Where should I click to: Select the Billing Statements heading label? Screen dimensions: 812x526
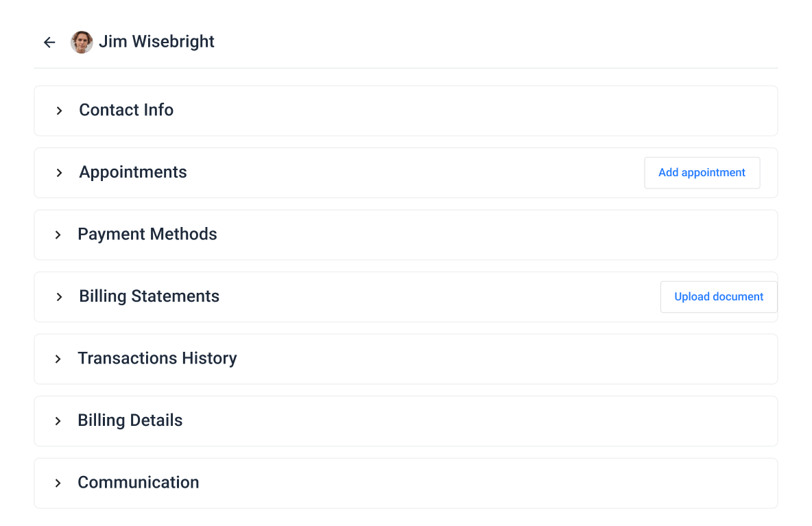pos(150,296)
